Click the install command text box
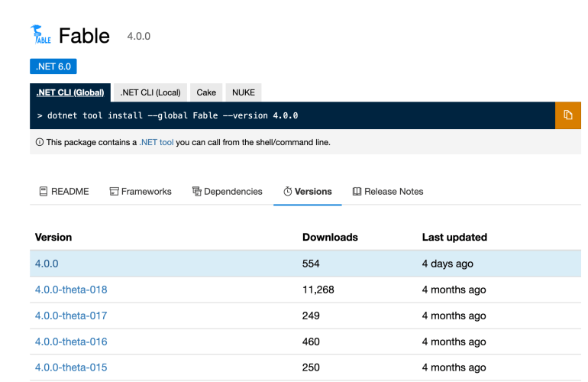588x382 pixels. [290, 115]
